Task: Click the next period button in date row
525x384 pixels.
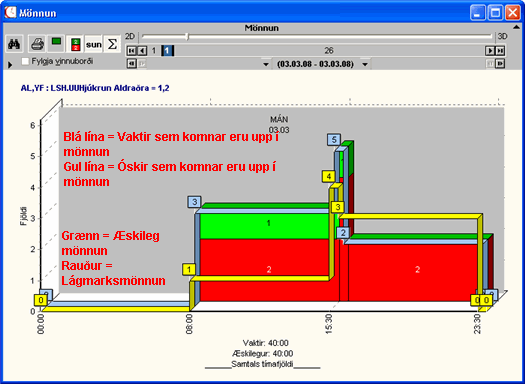Action: 500,63
